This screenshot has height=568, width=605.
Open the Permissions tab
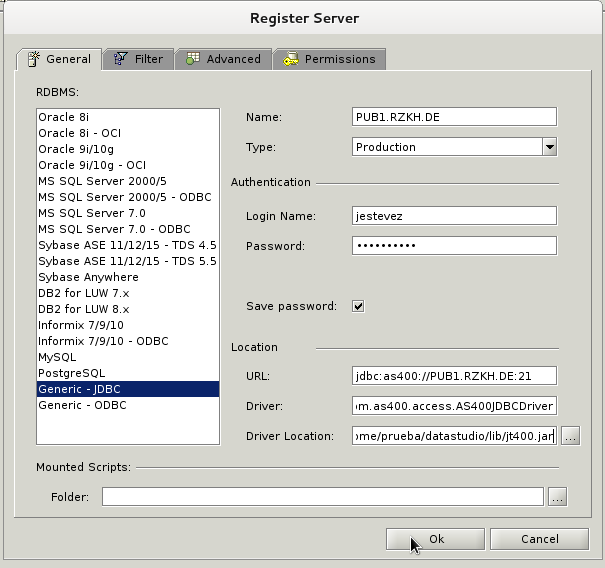click(329, 59)
